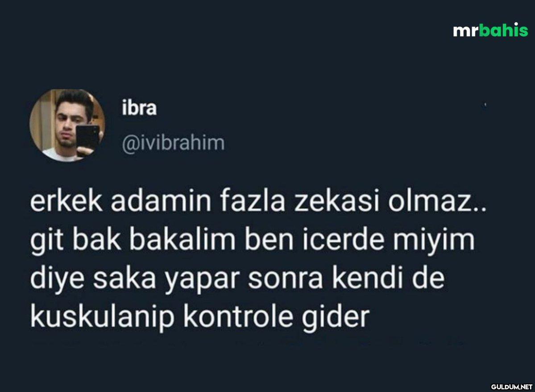
Task: Open ibra's profile picture
Action: pos(67,125)
